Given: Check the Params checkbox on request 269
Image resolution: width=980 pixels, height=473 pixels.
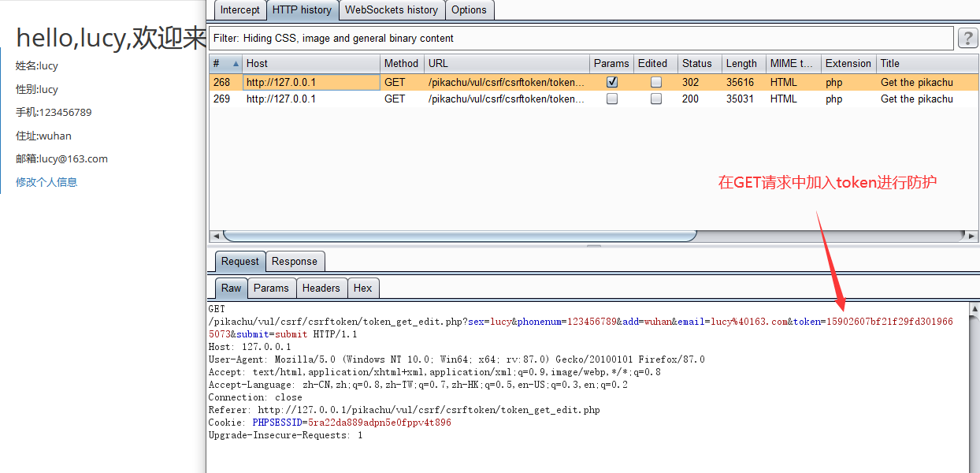Looking at the screenshot, I should click(x=611, y=99).
